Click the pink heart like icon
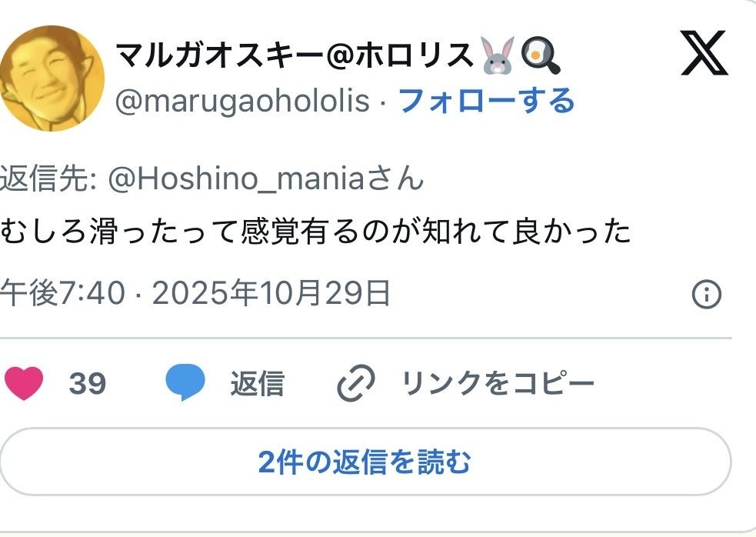The width and height of the screenshot is (756, 537). pyautogui.click(x=24, y=383)
